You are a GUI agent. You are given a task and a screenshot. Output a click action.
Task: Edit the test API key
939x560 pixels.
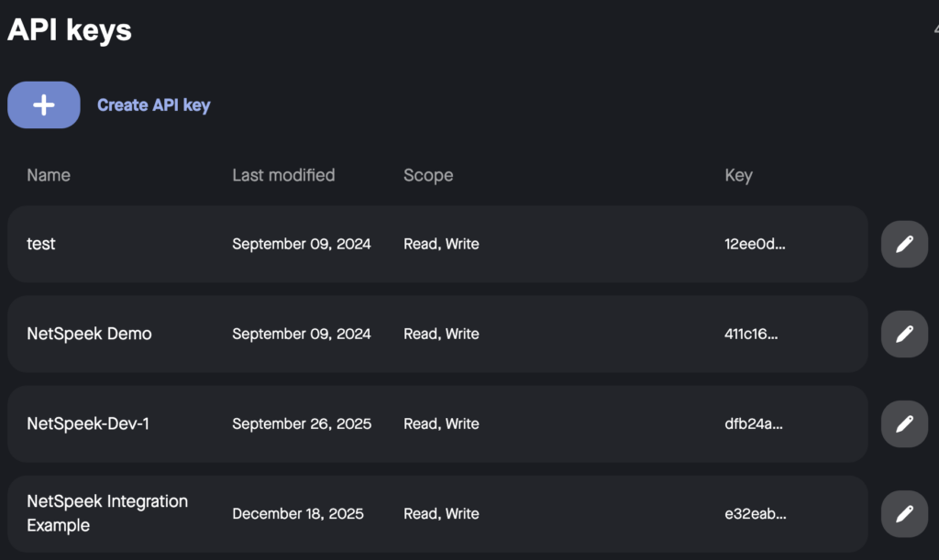pos(904,244)
